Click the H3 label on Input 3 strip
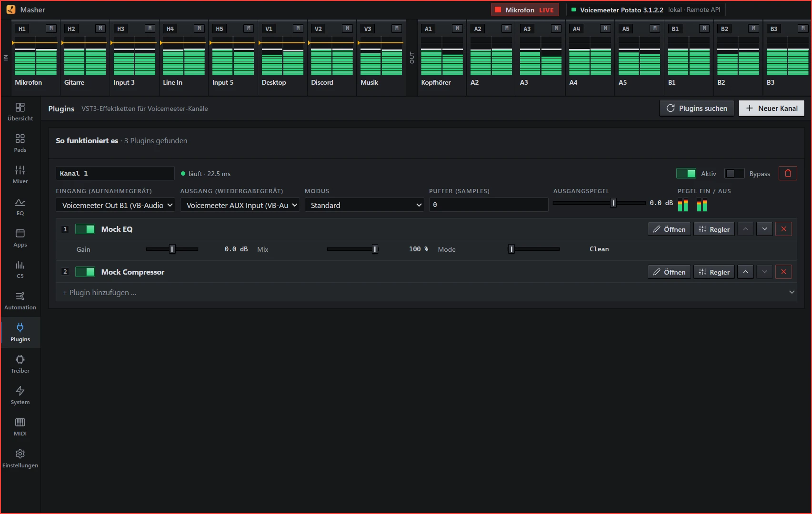Image resolution: width=812 pixels, height=514 pixels. 121,29
